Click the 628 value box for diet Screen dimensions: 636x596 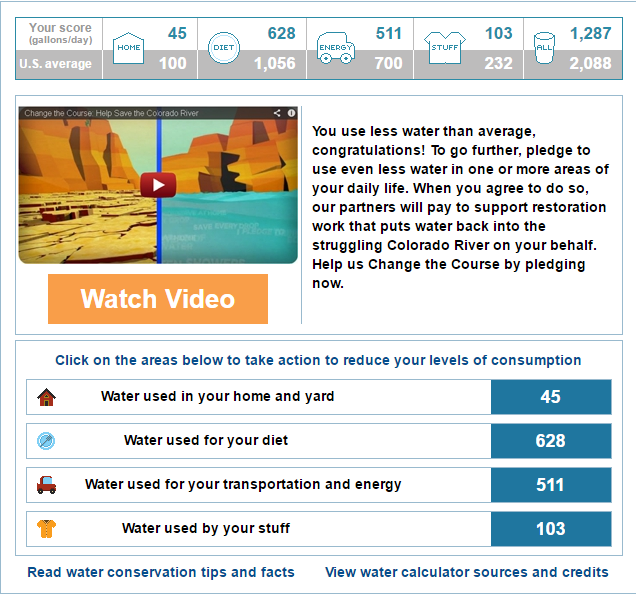(551, 441)
